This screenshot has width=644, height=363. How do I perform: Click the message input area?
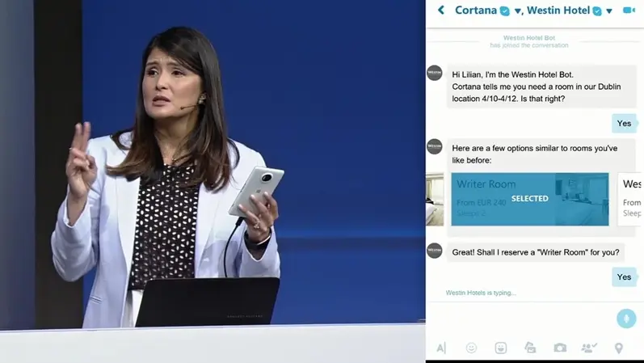tap(521, 319)
